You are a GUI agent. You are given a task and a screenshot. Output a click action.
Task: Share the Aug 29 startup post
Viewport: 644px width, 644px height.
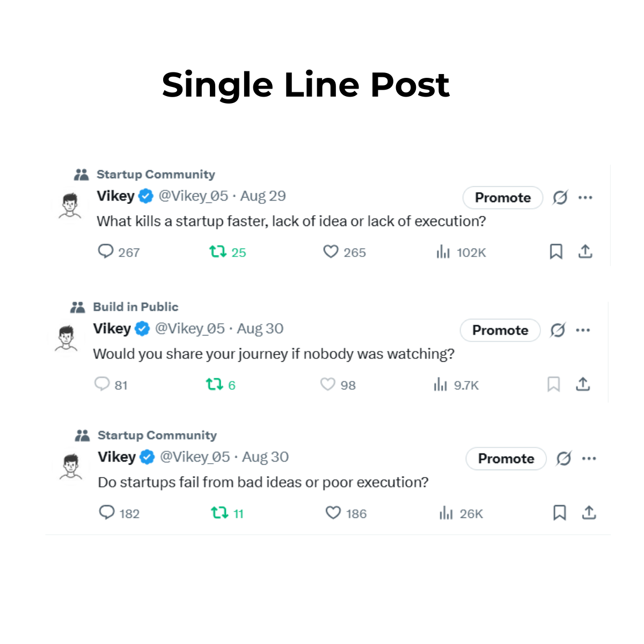[585, 252]
